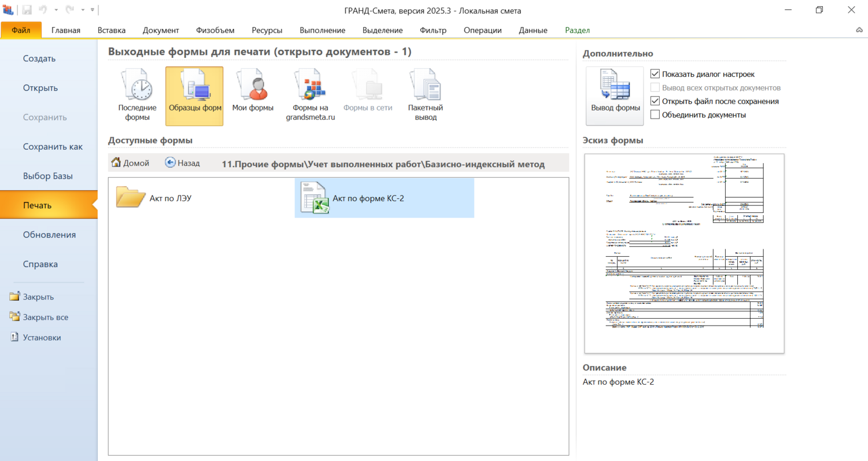This screenshot has height=461, width=868.
Task: Select the Акт по форме КС-2 Excel form
Action: coord(384,198)
